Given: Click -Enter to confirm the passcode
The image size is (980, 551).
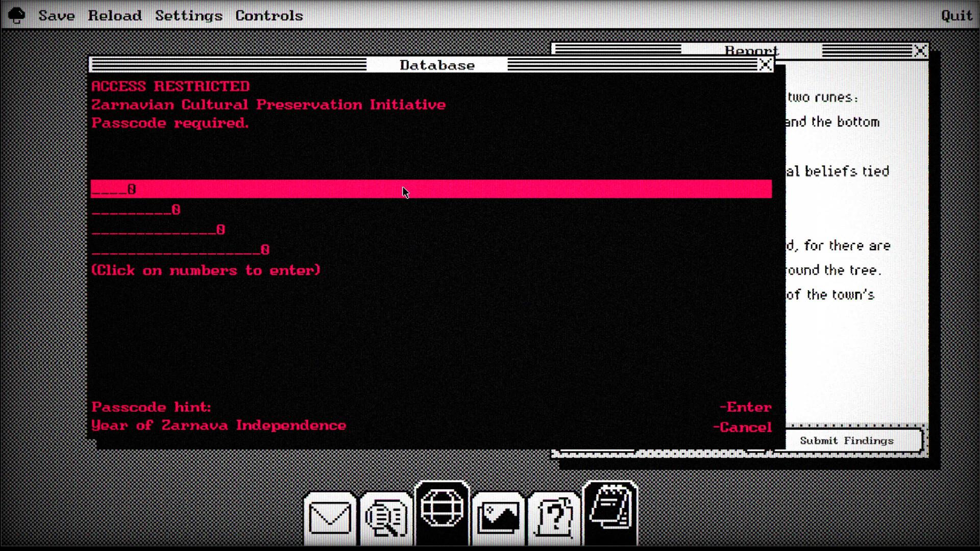Looking at the screenshot, I should (745, 407).
